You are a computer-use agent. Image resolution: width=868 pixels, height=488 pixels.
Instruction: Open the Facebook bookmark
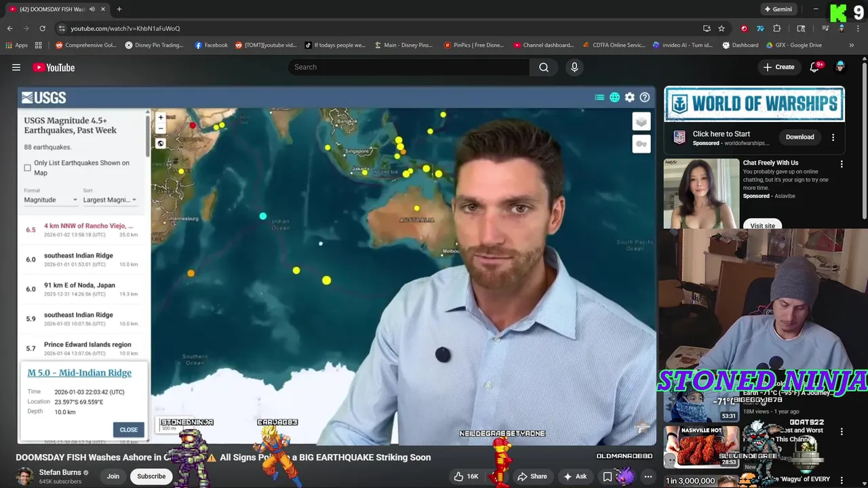click(211, 45)
